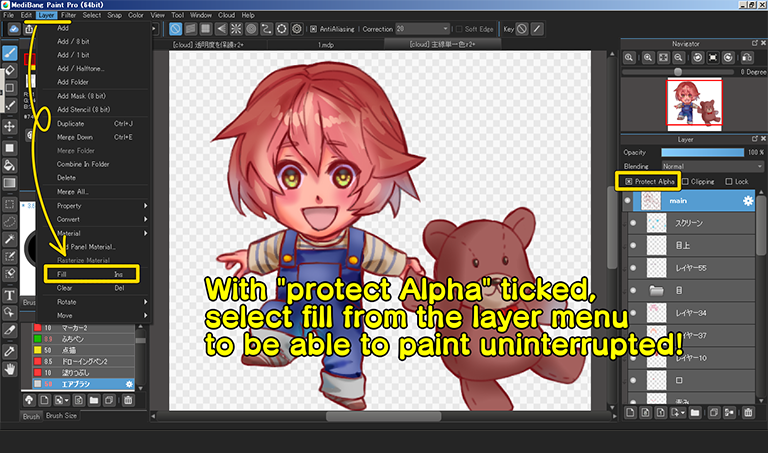
Task: Select the Brush tool in left toolbar
Action: pos(10,53)
